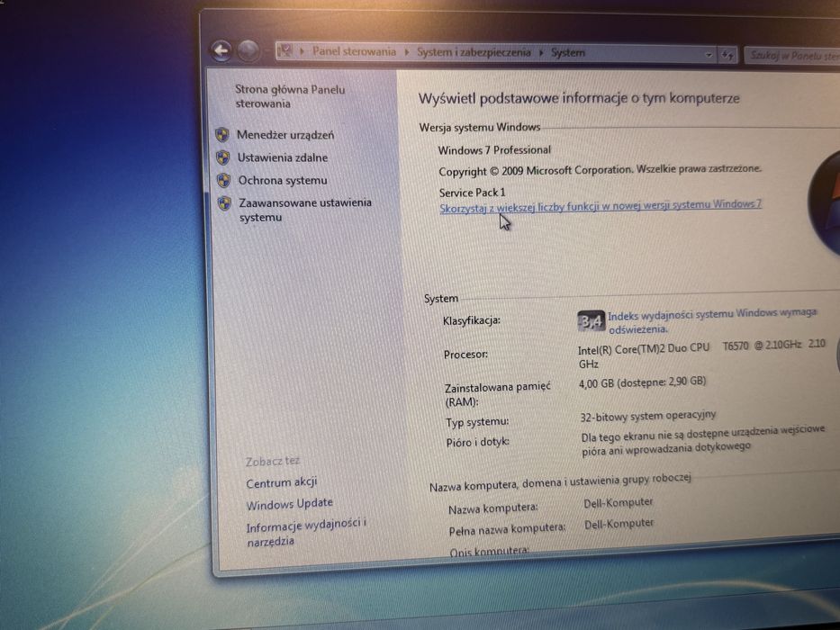840x630 pixels.
Task: Click the Skorzystaj z większej liczby funkcji link
Action: pos(601,206)
